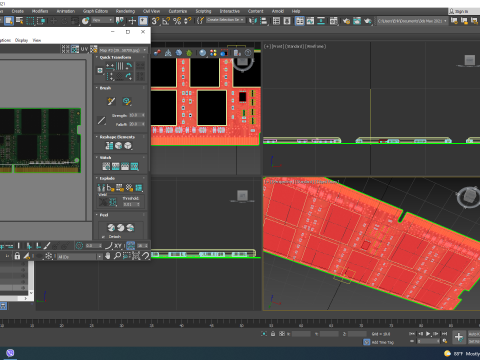
Task: Open Rendered Frame Window icon
Action: click(357, 21)
